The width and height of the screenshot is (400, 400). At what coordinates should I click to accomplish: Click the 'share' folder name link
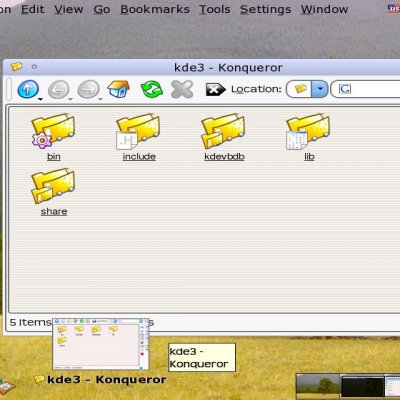click(54, 211)
